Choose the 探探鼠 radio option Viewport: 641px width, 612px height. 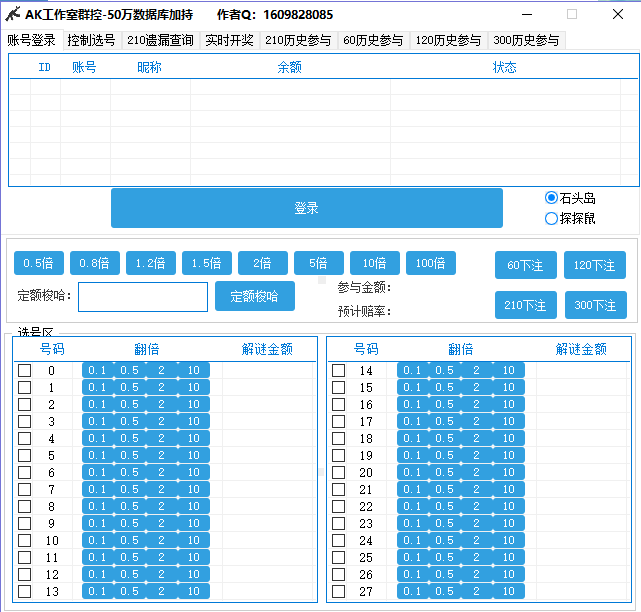point(552,218)
